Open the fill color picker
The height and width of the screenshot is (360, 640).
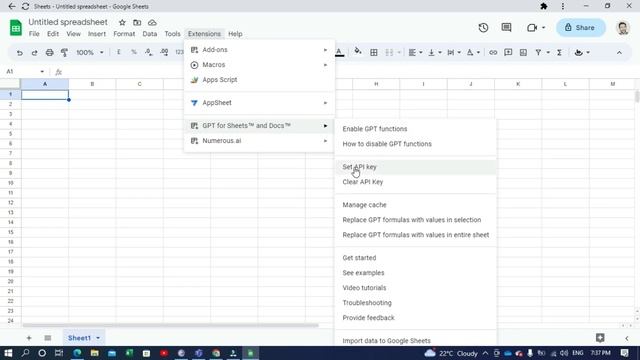pyautogui.click(x=358, y=52)
